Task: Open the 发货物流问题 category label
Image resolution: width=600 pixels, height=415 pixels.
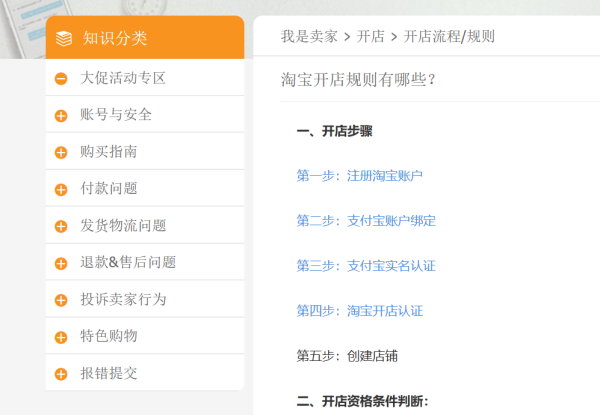Action: [x=123, y=225]
